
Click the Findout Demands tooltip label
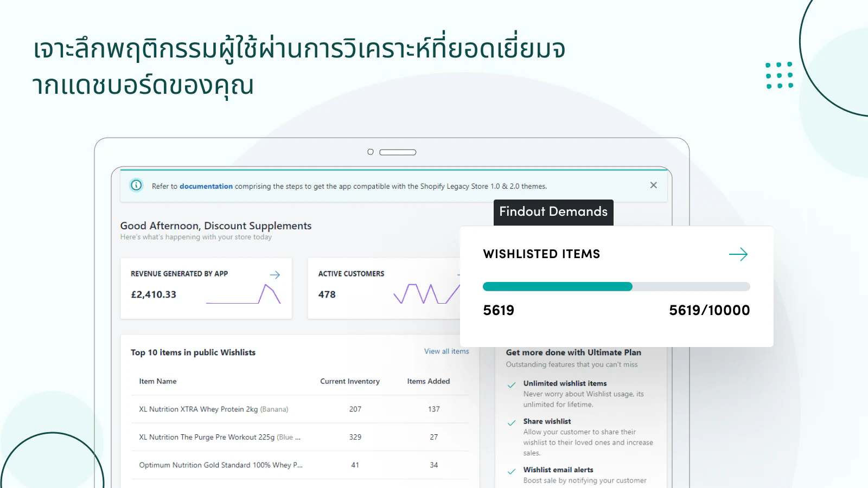tap(553, 212)
